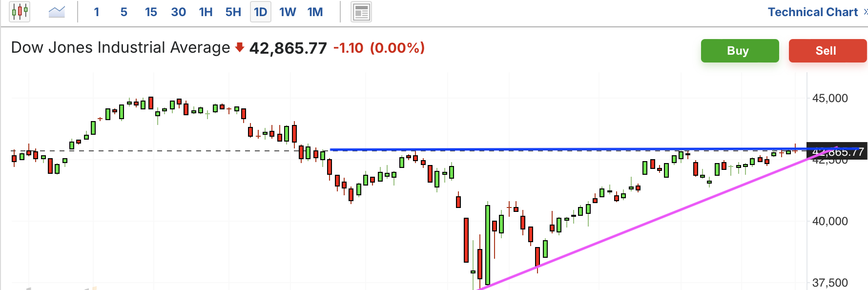Select the 15 minute interval
The height and width of the screenshot is (290, 868).
[151, 12]
